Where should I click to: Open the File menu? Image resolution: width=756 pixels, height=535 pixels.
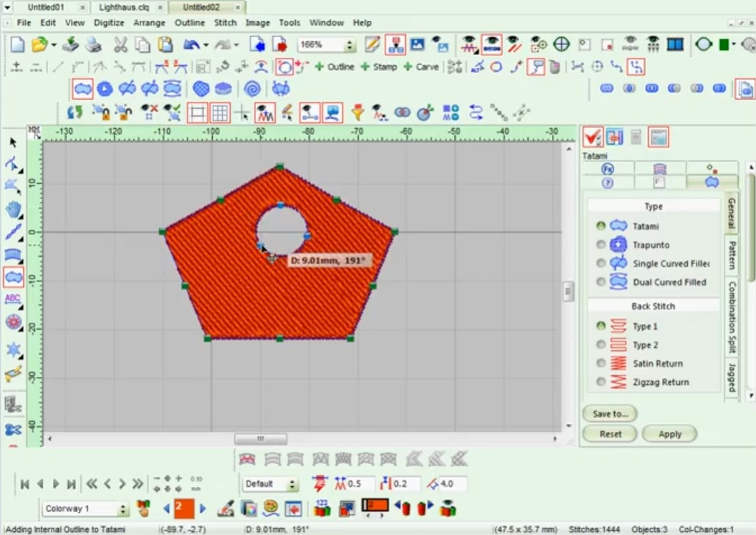(24, 23)
